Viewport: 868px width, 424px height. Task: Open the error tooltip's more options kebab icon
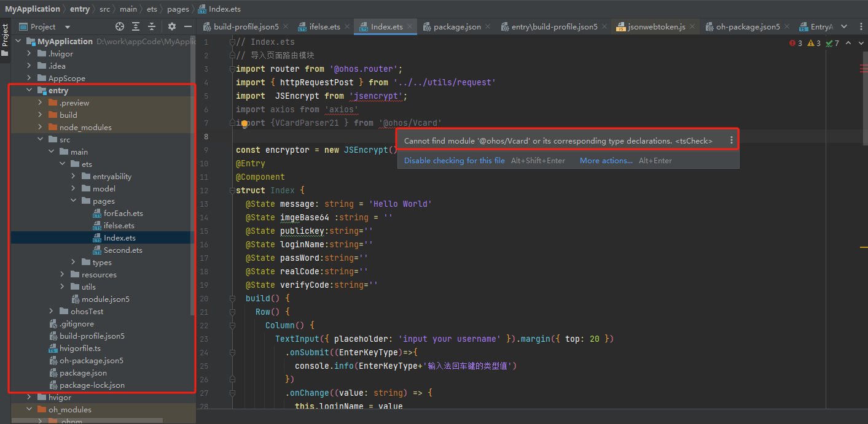(x=731, y=140)
